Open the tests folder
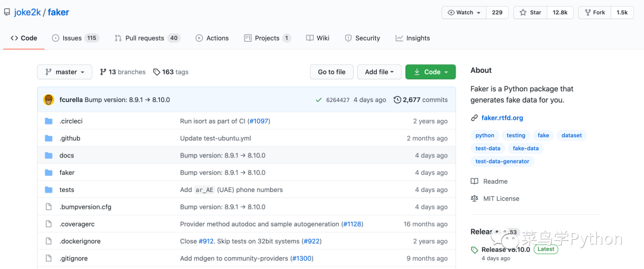 point(67,190)
